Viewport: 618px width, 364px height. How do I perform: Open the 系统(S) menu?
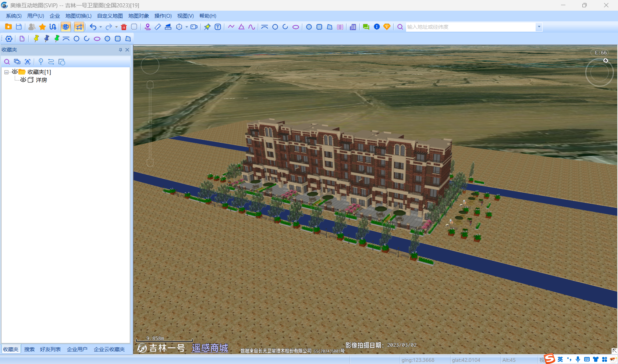click(14, 16)
